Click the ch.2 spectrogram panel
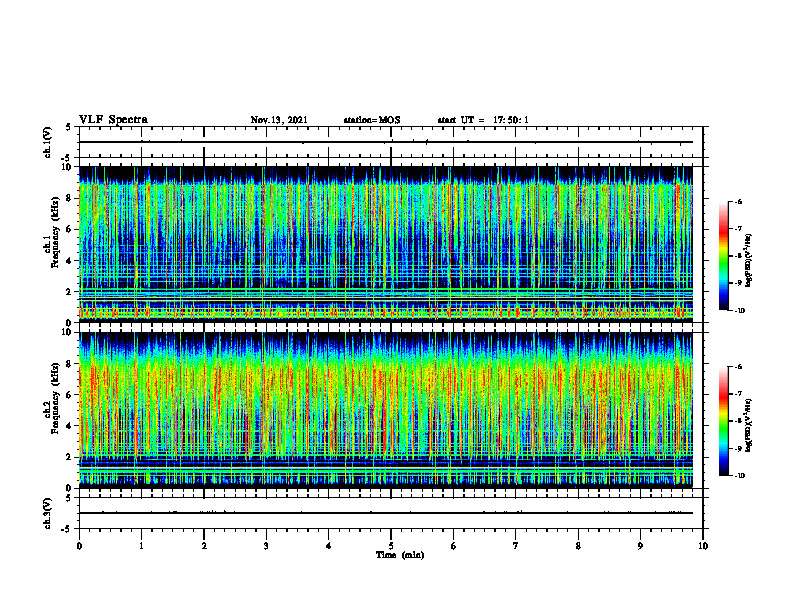 386,410
